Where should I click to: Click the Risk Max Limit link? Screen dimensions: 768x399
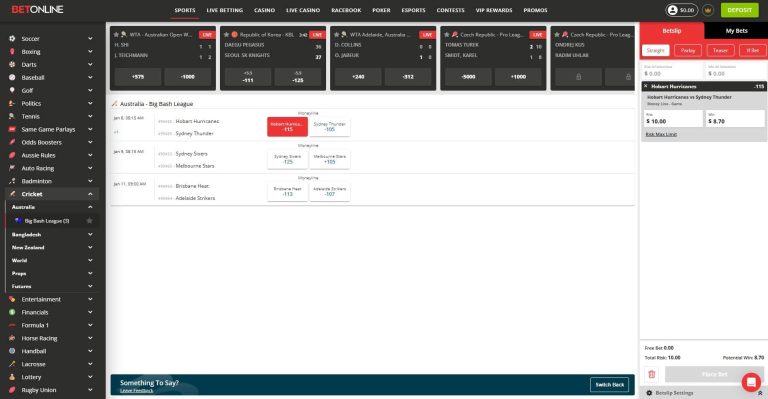[x=661, y=134]
